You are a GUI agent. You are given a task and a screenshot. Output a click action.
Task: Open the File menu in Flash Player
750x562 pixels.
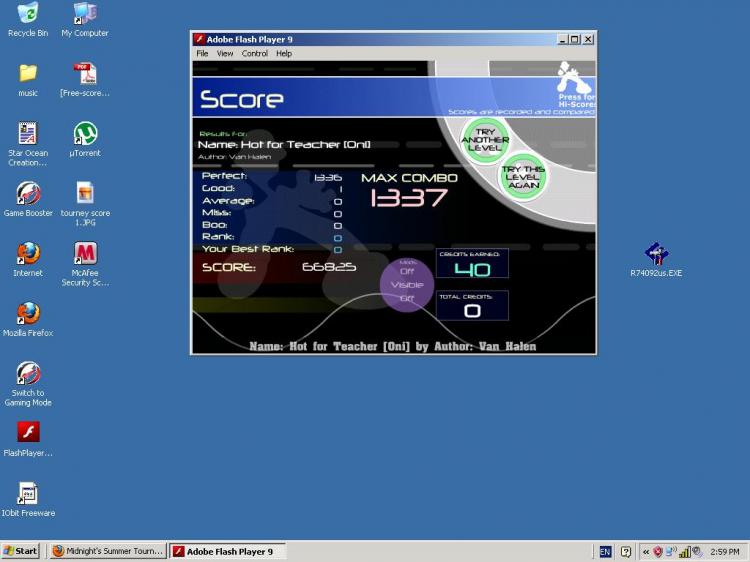click(202, 54)
